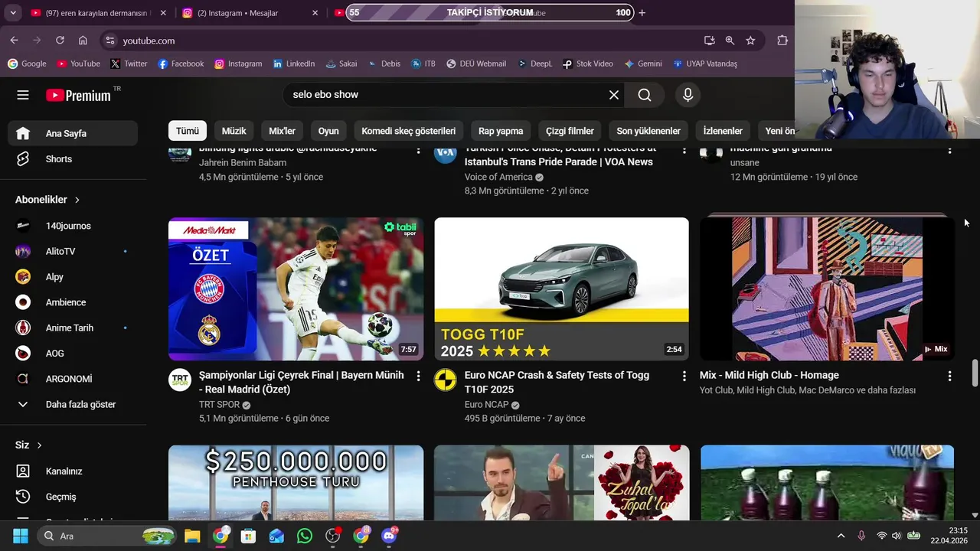Open the 140journos subscription
Screen dimensions: 980x551
[73, 226]
